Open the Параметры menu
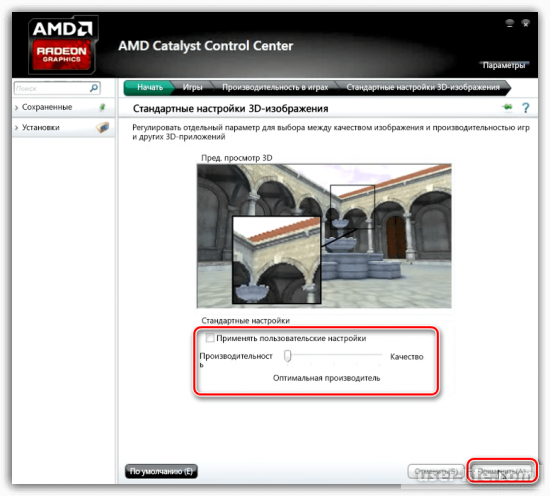The height and width of the screenshot is (496, 550). point(504,65)
